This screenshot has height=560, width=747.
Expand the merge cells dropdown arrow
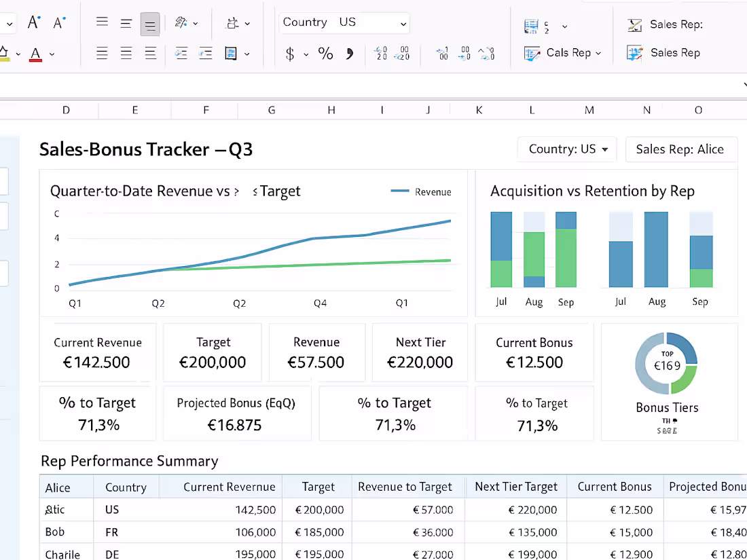click(247, 54)
